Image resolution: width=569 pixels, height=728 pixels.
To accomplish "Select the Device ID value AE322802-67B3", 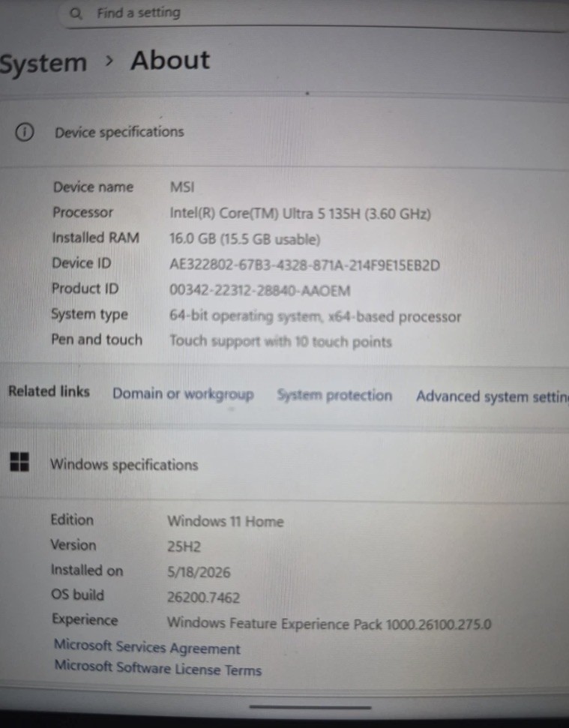I will 305,265.
